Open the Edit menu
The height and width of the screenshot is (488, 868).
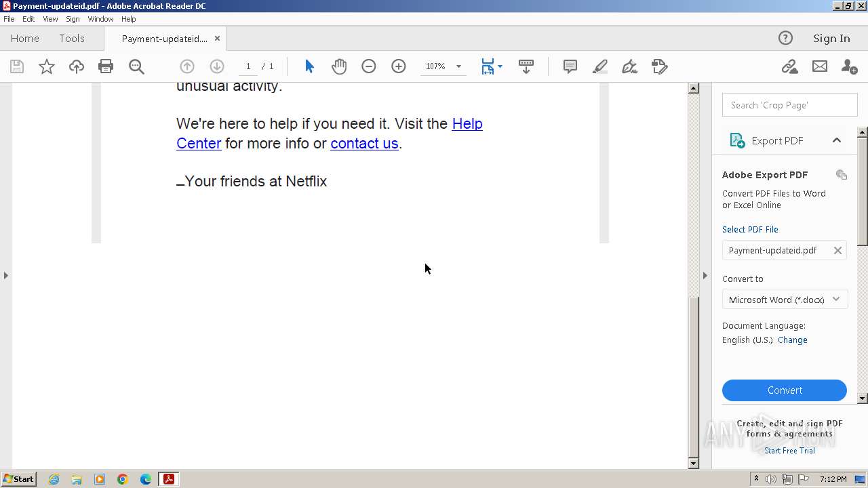28,19
